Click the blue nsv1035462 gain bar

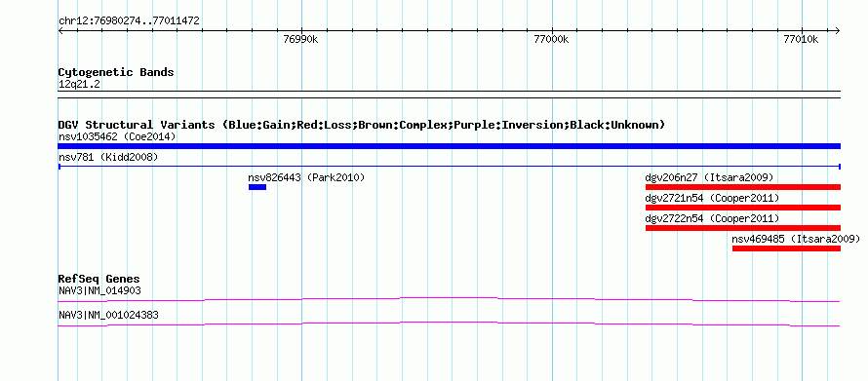click(449, 146)
